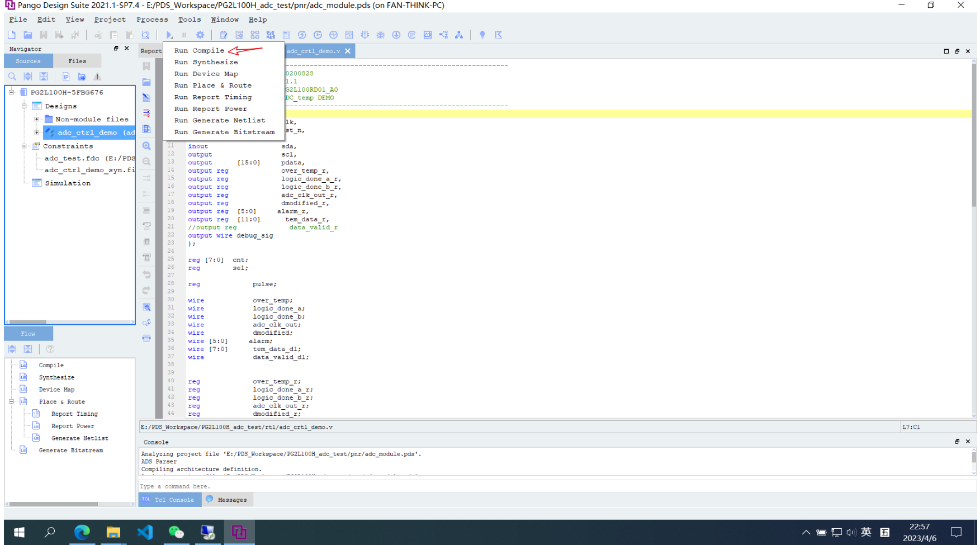Screen dimensions: 980x545
Task: Click the warning icon in Navigator toolbar
Action: [97, 77]
